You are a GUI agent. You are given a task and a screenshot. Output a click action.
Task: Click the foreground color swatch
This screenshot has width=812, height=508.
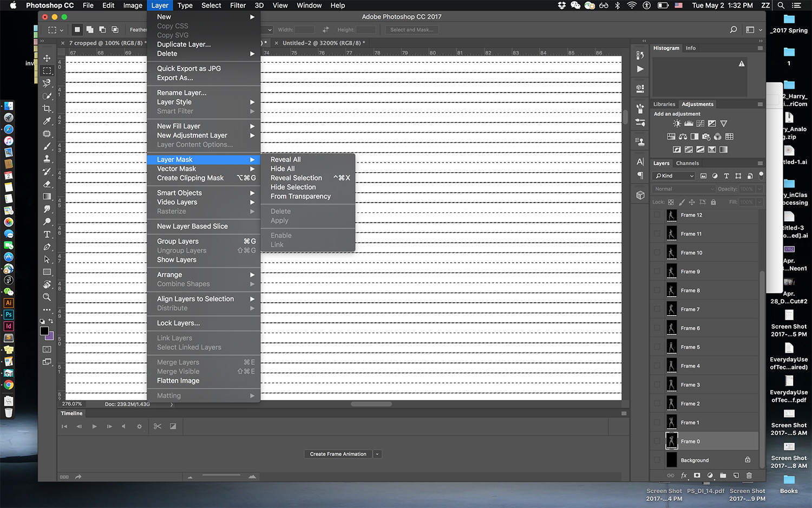44,331
